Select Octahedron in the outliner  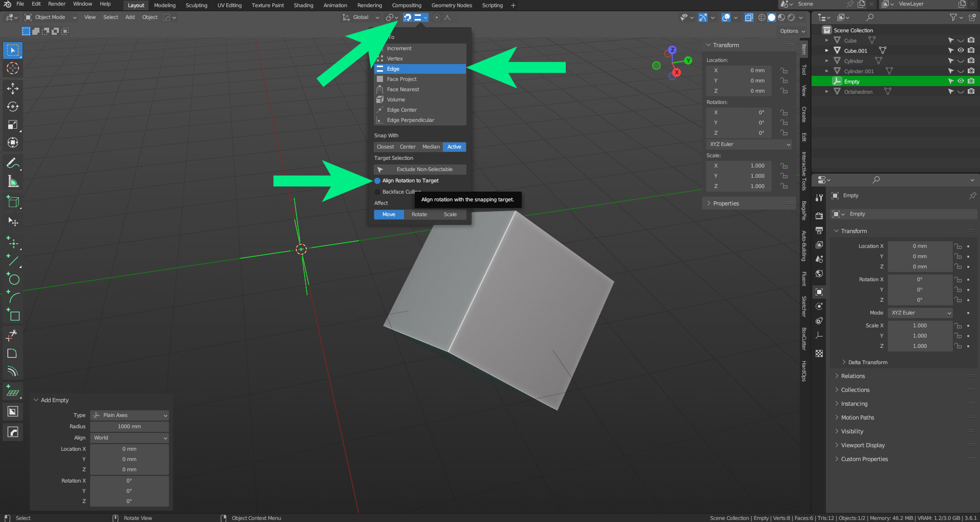click(x=858, y=92)
